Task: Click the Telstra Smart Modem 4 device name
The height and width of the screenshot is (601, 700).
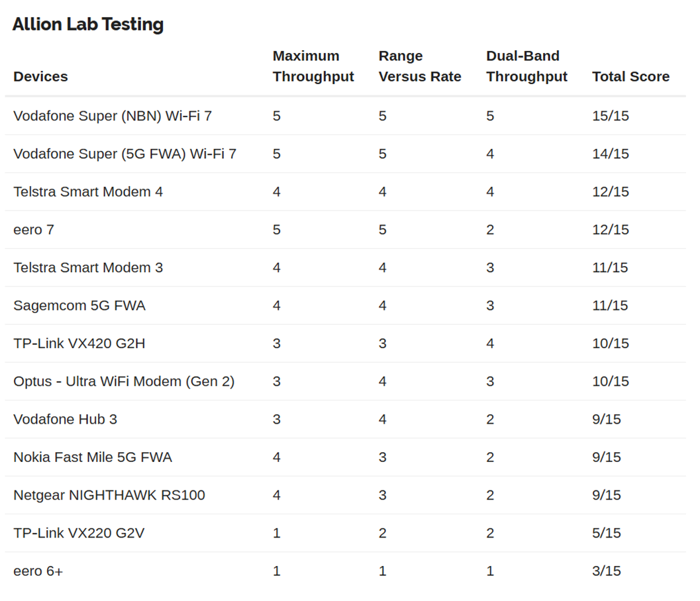Action: [x=88, y=192]
